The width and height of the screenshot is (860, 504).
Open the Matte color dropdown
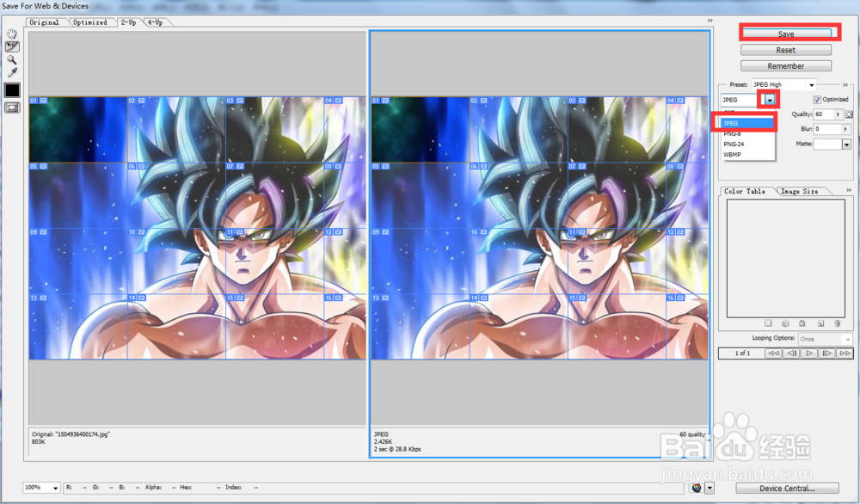pyautogui.click(x=846, y=144)
